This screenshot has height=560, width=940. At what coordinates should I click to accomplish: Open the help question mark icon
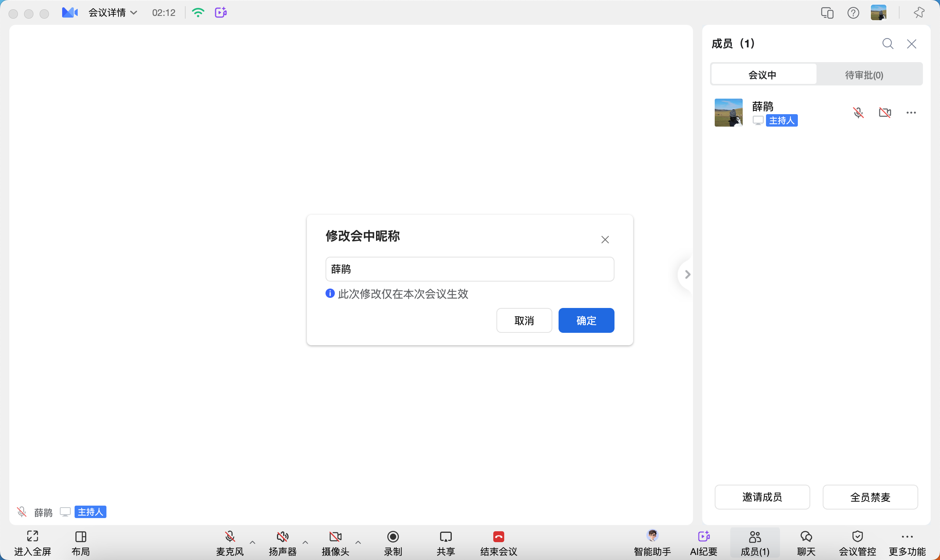(853, 13)
